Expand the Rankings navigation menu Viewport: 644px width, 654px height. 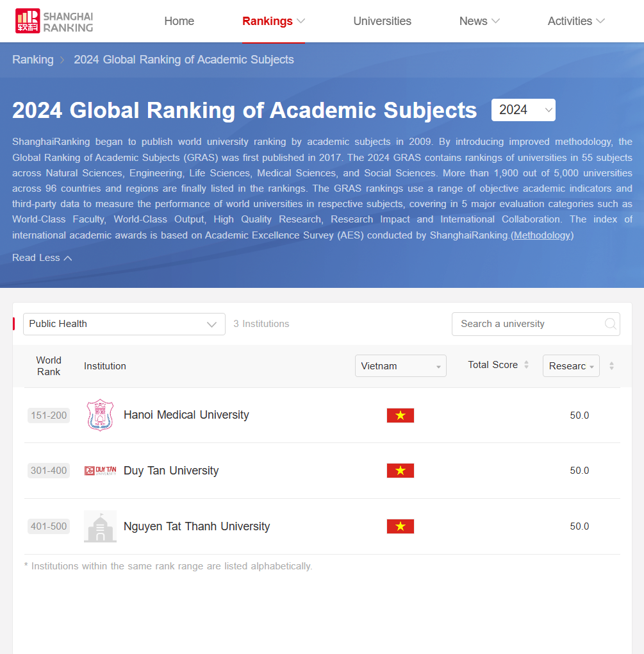pos(274,21)
